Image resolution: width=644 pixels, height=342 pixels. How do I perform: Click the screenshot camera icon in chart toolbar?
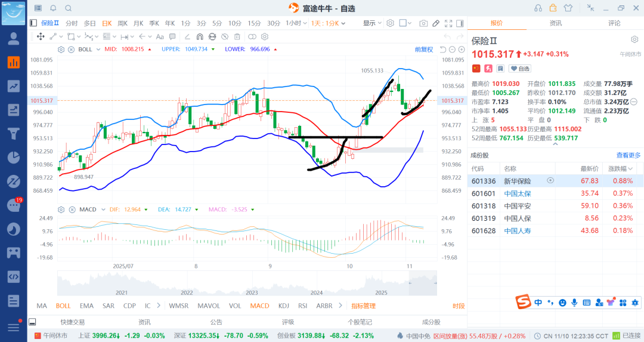click(x=423, y=23)
